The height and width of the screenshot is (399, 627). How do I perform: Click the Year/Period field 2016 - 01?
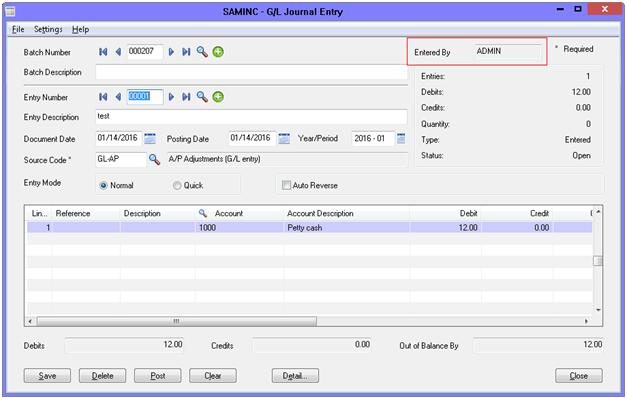tap(373, 138)
